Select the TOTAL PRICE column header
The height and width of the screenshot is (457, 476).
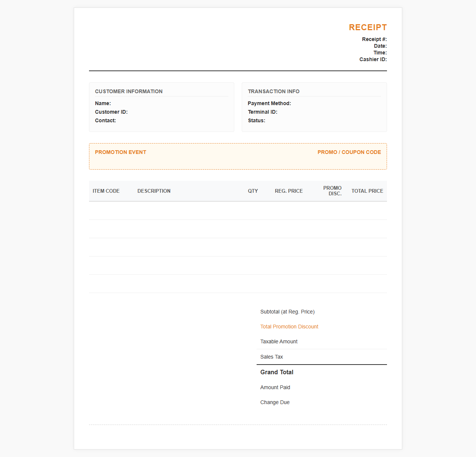(367, 191)
